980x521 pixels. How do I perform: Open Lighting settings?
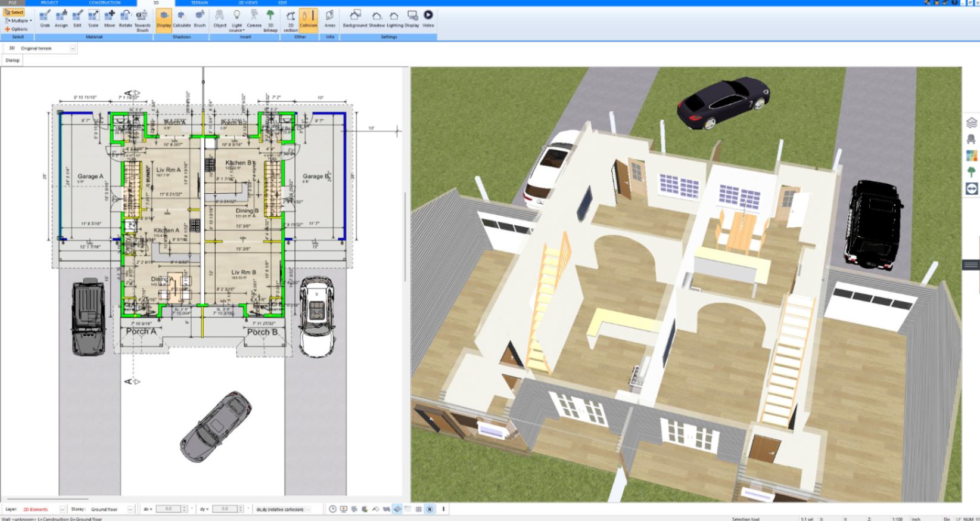click(394, 18)
